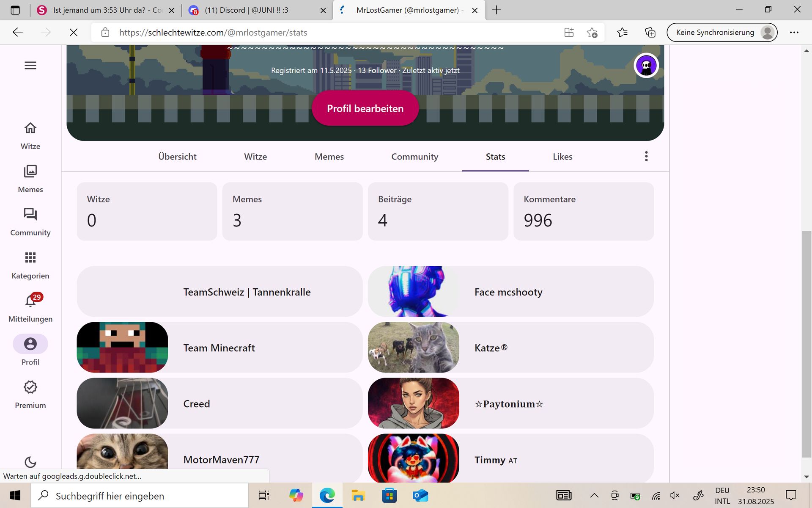The width and height of the screenshot is (812, 508).
Task: Open the hamburger menu in the sidebar
Action: click(30, 65)
